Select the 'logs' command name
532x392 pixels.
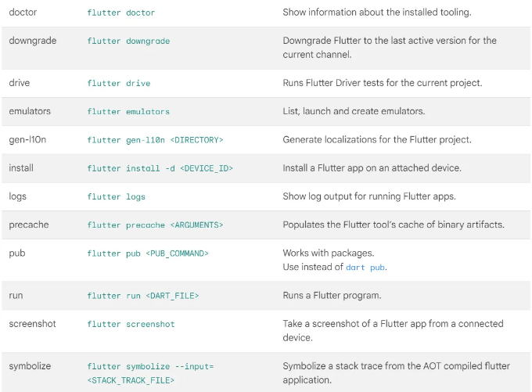[18, 196]
